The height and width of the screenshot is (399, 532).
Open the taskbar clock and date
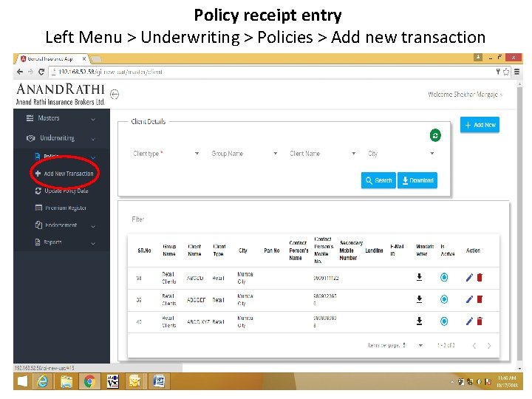pos(507,382)
